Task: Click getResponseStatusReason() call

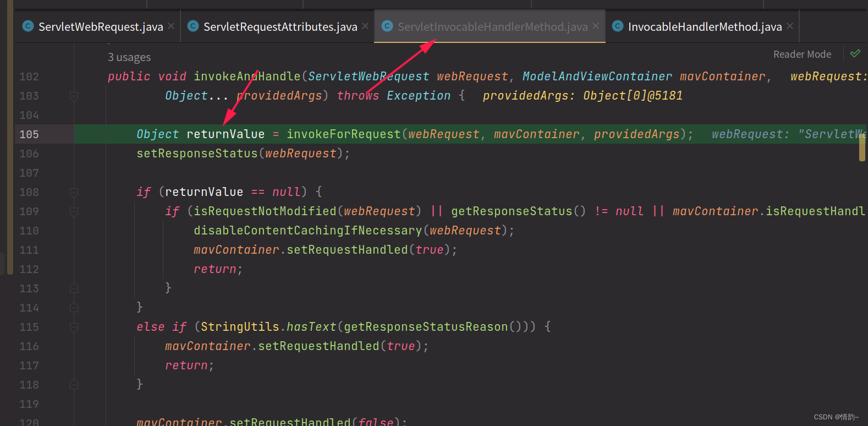Action: (x=433, y=327)
